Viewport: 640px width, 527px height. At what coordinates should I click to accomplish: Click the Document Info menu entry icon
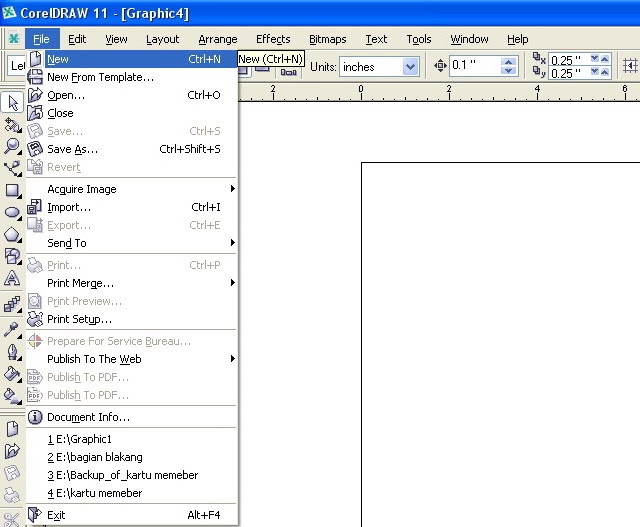click(35, 417)
